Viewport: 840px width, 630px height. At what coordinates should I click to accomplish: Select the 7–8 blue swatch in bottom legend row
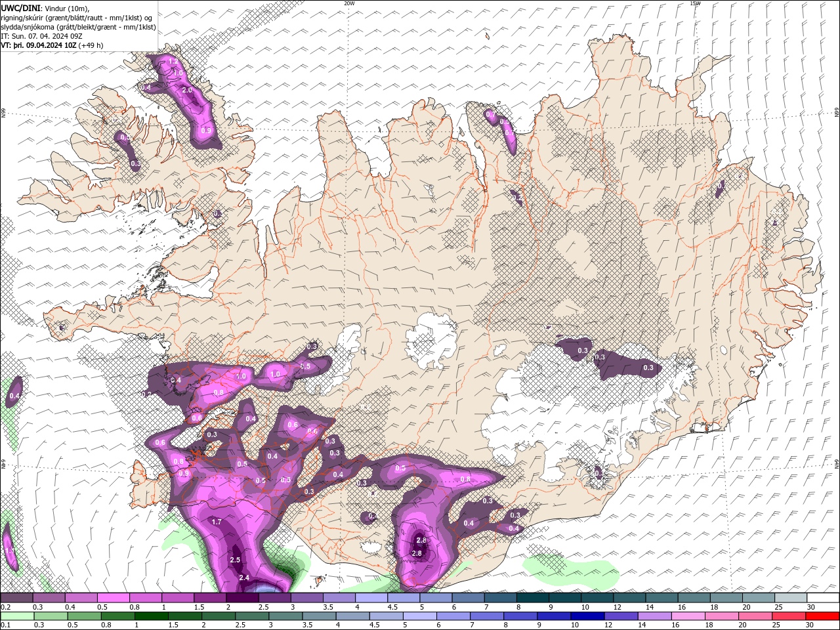487,616
